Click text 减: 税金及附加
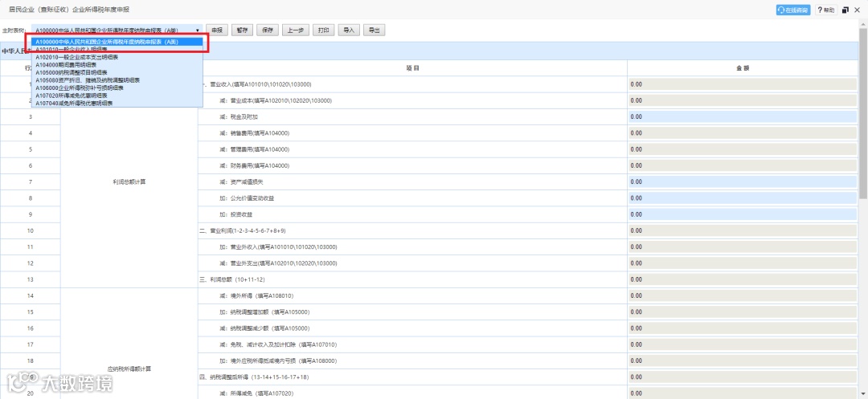Image resolution: width=868 pixels, height=399 pixels. [239, 117]
